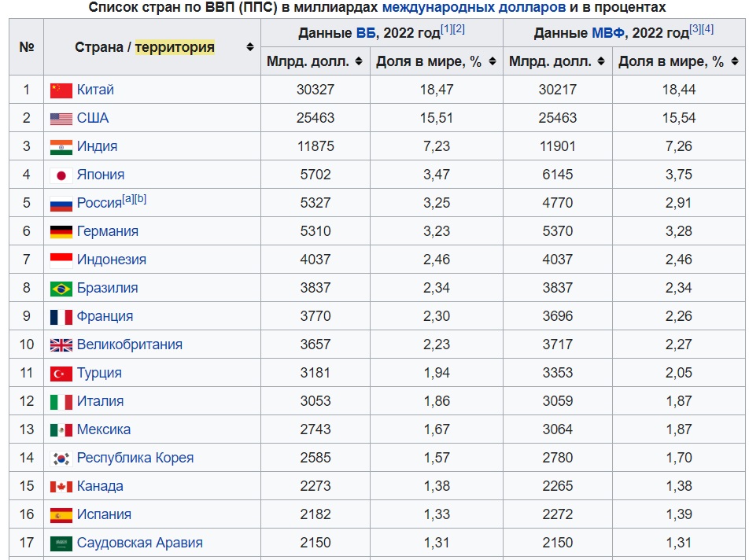Image resolution: width=749 pixels, height=560 pixels.
Task: Sort by МВФ Доля в мире column
Action: 735,61
